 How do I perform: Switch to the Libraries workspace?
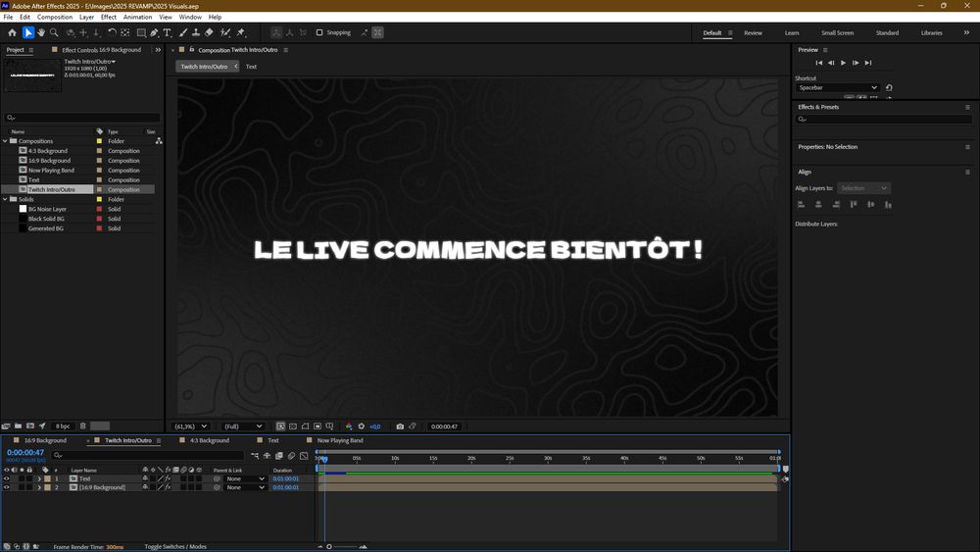931,32
